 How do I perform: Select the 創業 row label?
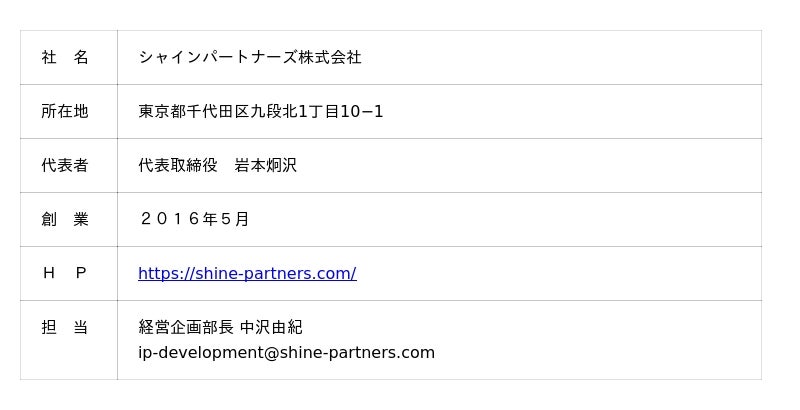(x=65, y=220)
